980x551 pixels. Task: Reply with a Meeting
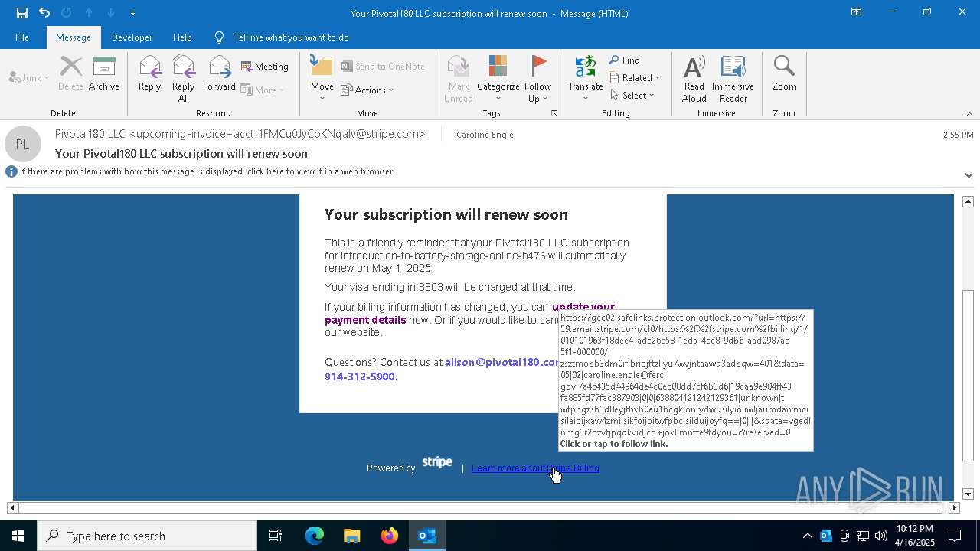265,67
